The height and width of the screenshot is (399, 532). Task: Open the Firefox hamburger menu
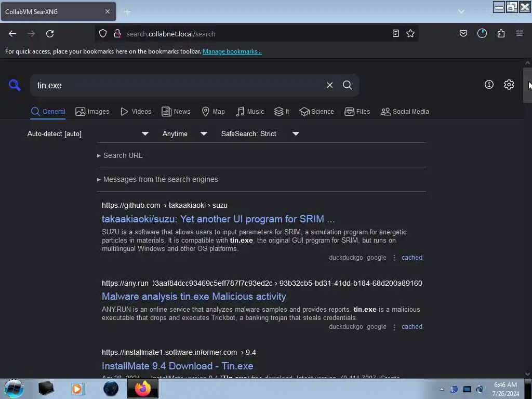tap(520, 33)
